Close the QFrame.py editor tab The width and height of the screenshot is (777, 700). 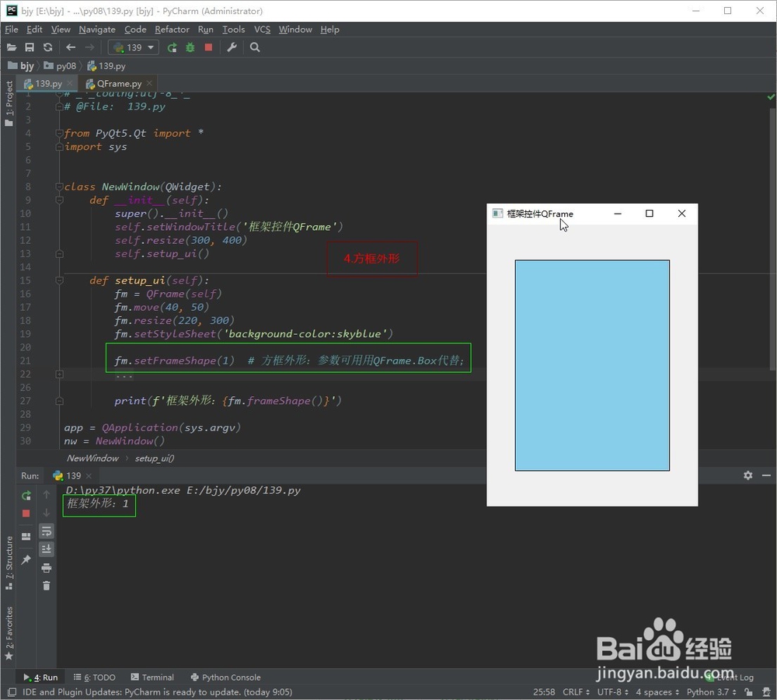pos(149,83)
